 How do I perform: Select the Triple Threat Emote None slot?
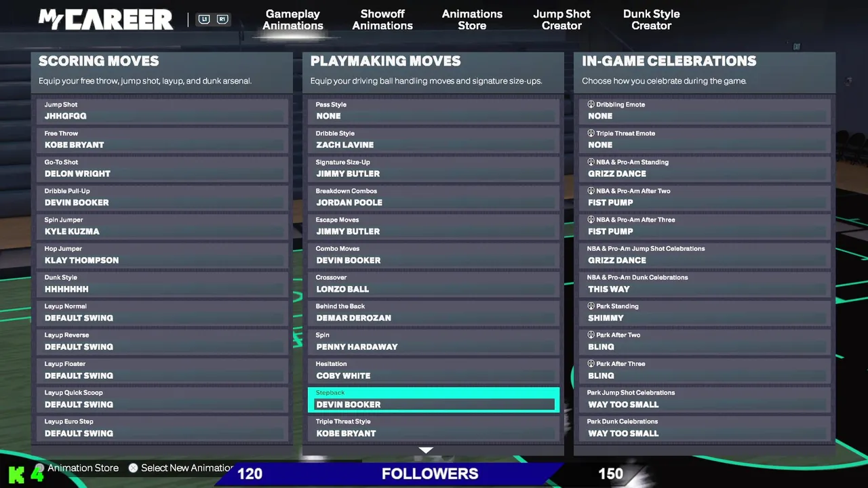(x=705, y=140)
